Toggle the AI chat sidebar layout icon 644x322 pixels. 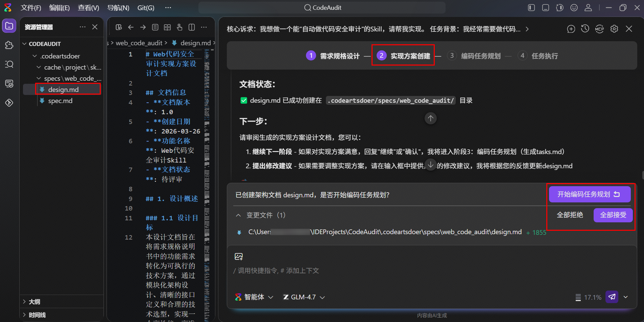click(x=560, y=7)
